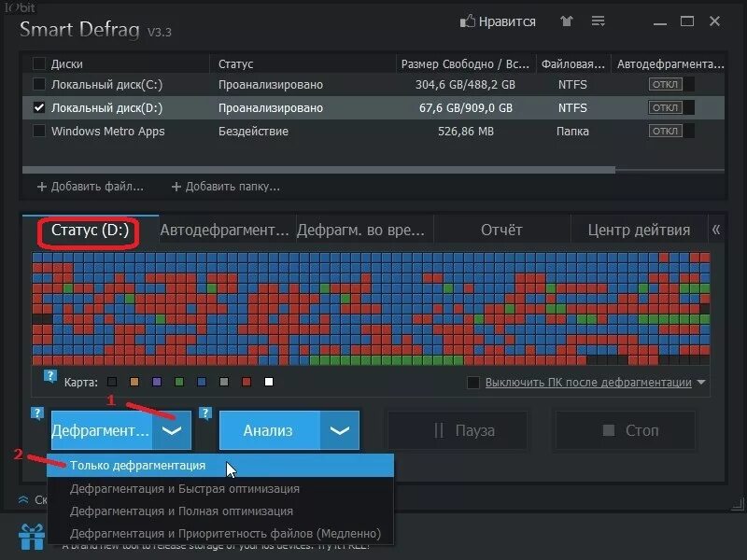Screen dimensions: 747x560
Task: Open the skin shirt icon
Action: pos(567,21)
